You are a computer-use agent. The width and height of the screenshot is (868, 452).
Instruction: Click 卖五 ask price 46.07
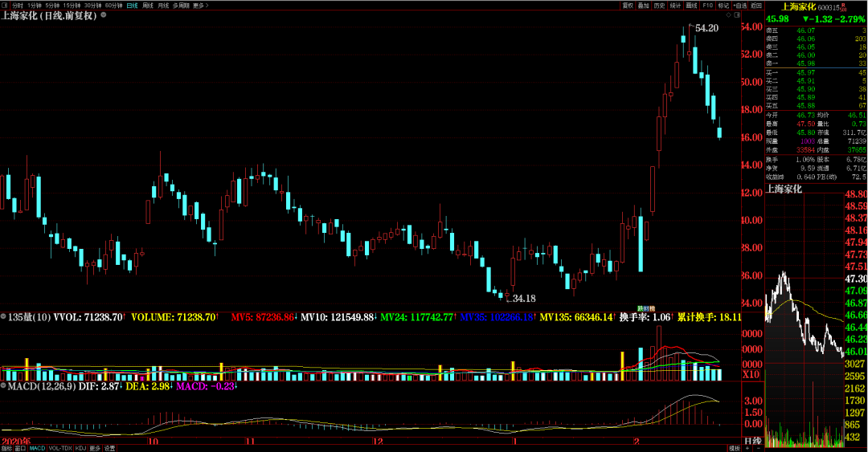tap(805, 31)
